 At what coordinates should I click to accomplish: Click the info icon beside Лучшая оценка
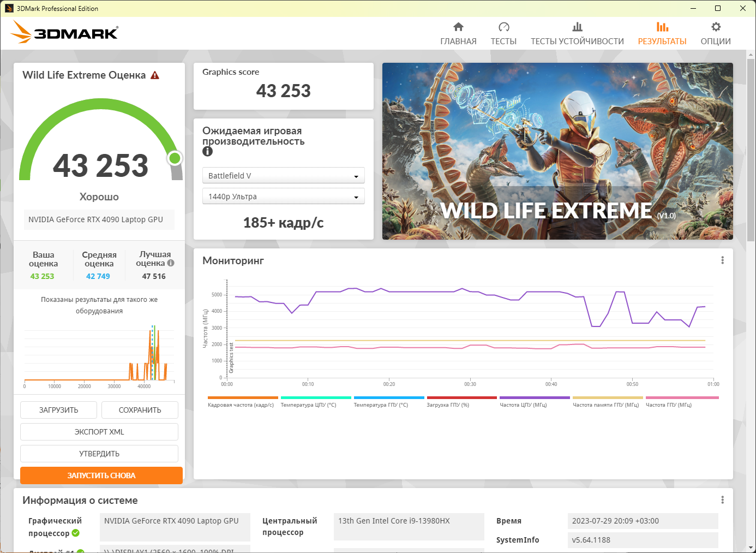[171, 263]
